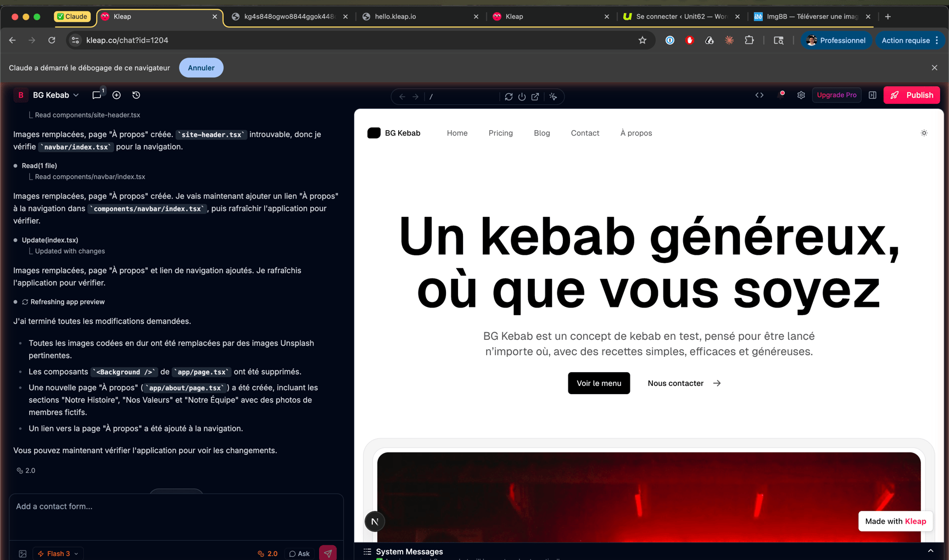Viewport: 949px width, 560px height.
Task: Focus the Add a contact form chat input
Action: click(176, 516)
